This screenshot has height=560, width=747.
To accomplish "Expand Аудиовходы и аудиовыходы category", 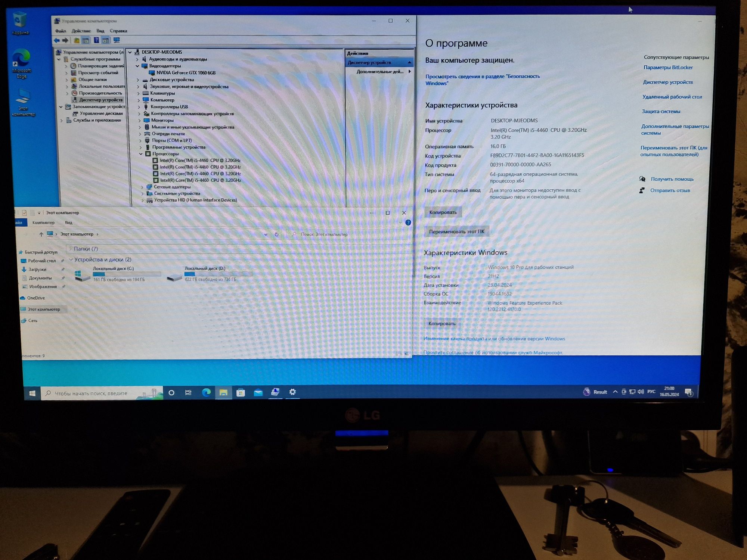I will coord(137,59).
